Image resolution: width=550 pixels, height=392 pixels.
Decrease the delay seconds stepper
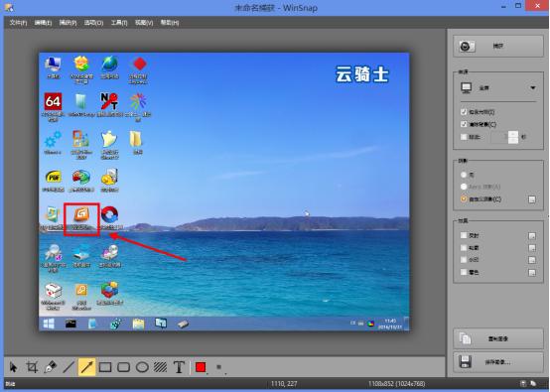coord(513,140)
